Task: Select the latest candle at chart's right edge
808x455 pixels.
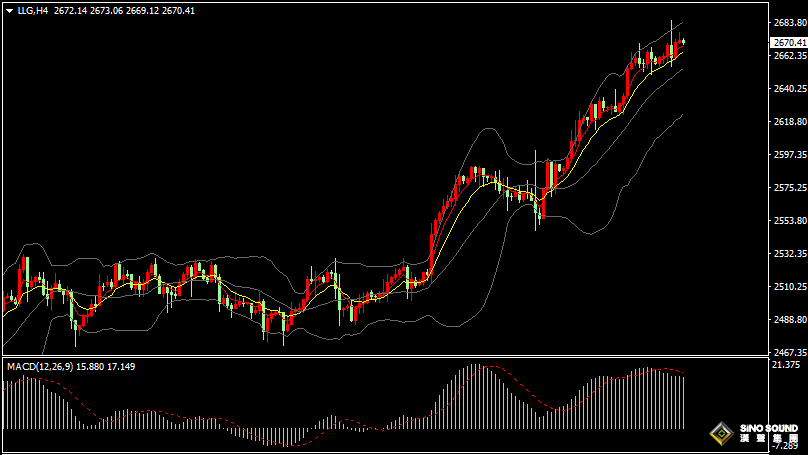Action: pyautogui.click(x=682, y=42)
